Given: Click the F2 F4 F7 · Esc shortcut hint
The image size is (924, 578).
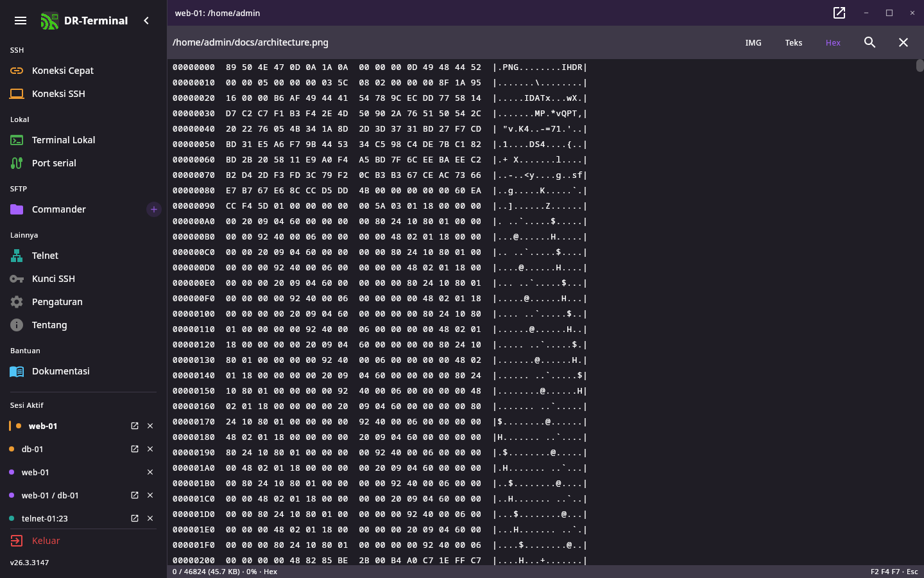Looking at the screenshot, I should 894,572.
